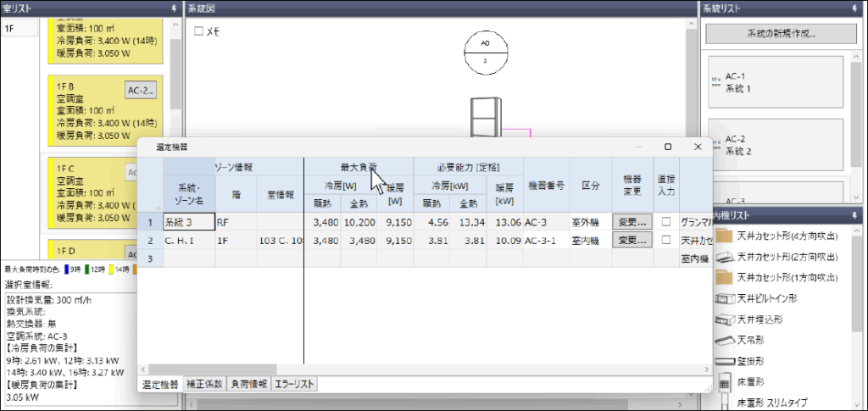This screenshot has width=868, height=411.
Task: Select the 天井カセット形(4方向吹出) unit icon
Action: 724,237
